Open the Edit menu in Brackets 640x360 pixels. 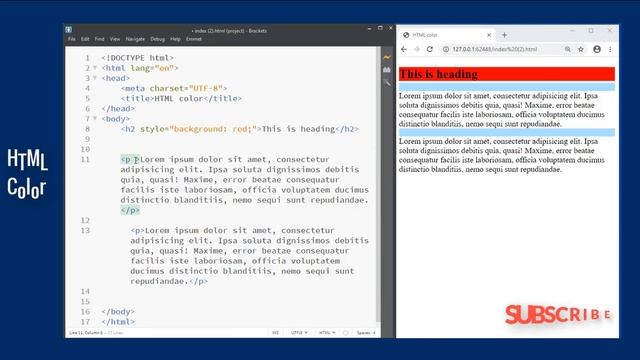tap(85, 39)
